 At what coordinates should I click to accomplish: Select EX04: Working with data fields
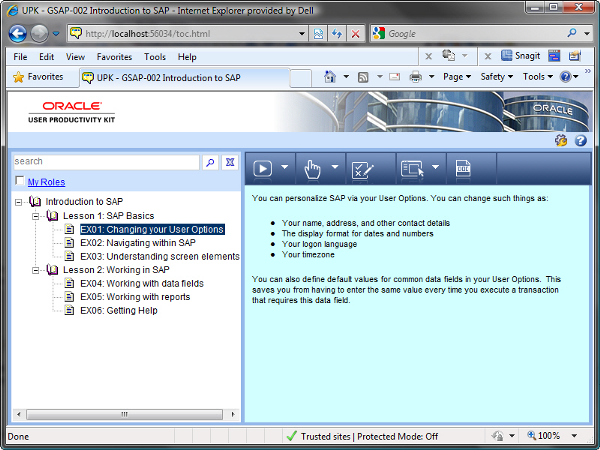tap(142, 284)
